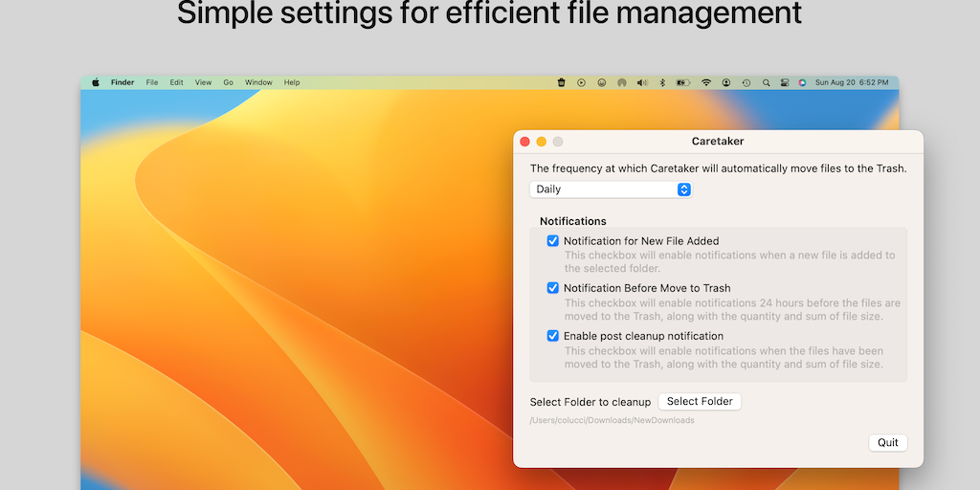
Task: Click the Caretaker trash icon in menu bar
Action: (561, 83)
